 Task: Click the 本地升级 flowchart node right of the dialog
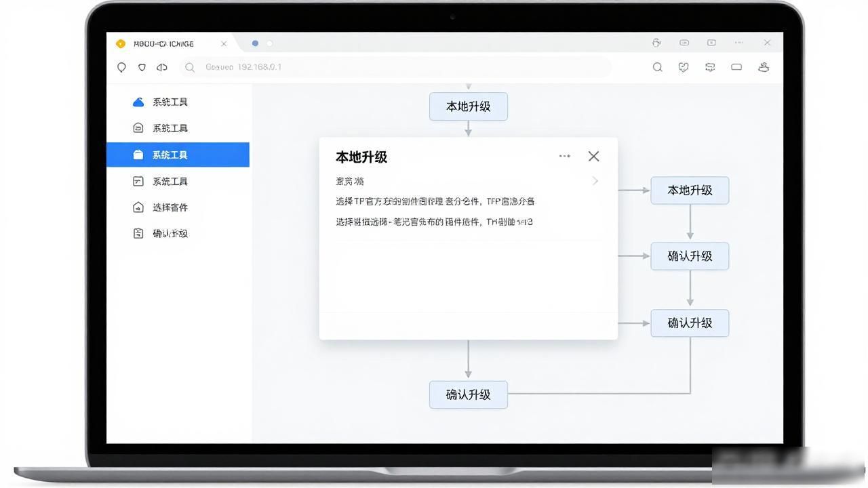[690, 190]
